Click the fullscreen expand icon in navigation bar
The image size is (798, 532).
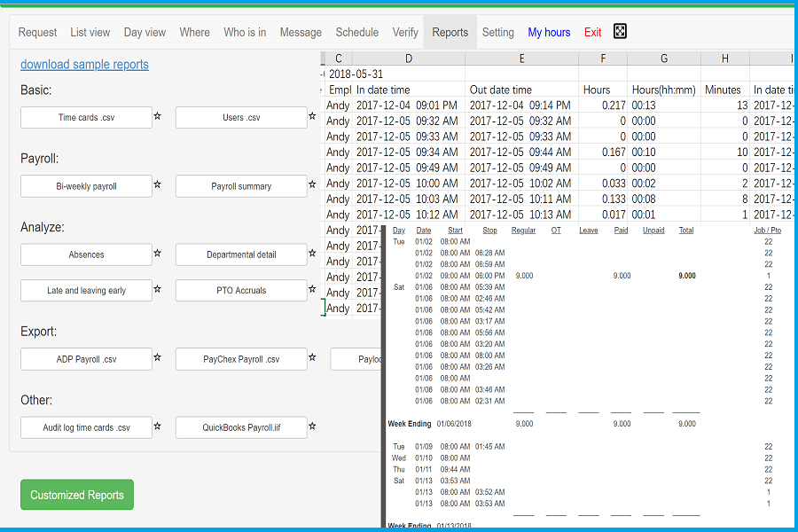coord(620,31)
